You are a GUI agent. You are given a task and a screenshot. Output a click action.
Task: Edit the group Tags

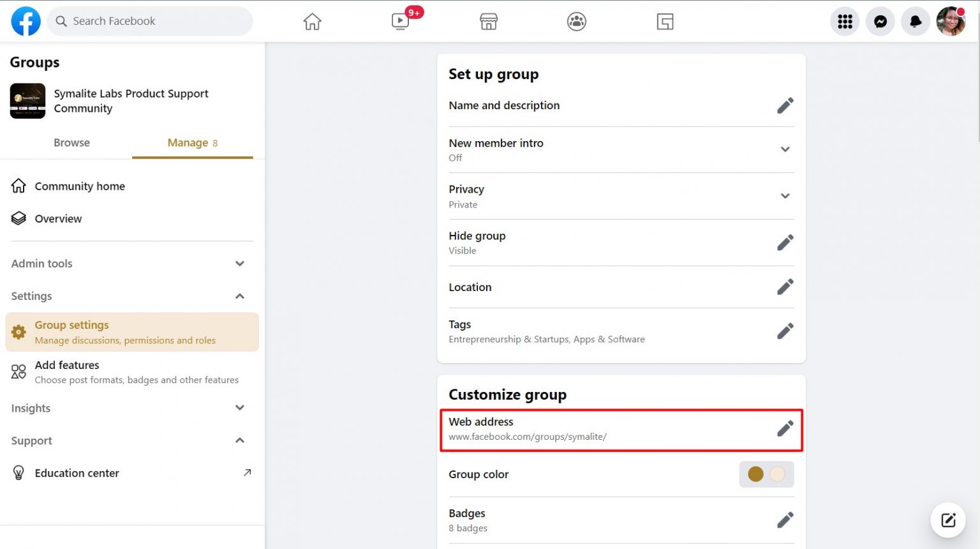785,331
